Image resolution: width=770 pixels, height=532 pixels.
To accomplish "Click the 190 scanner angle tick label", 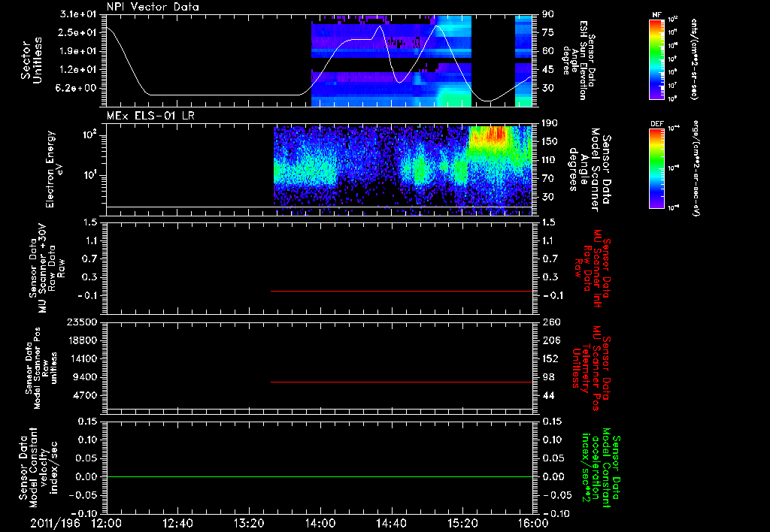I will (550, 122).
